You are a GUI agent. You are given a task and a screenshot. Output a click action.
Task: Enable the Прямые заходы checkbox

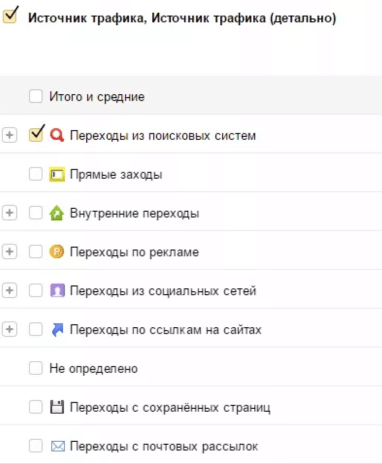click(x=36, y=174)
